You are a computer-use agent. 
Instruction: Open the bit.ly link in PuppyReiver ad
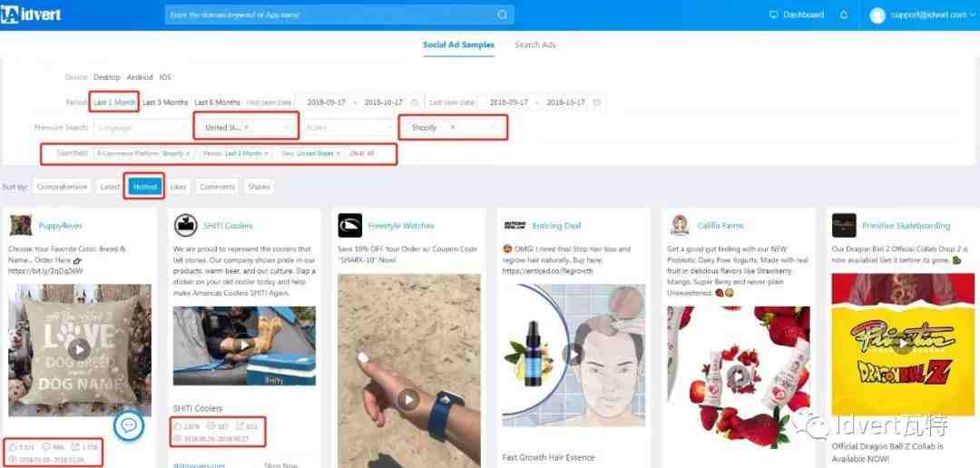[x=45, y=271]
